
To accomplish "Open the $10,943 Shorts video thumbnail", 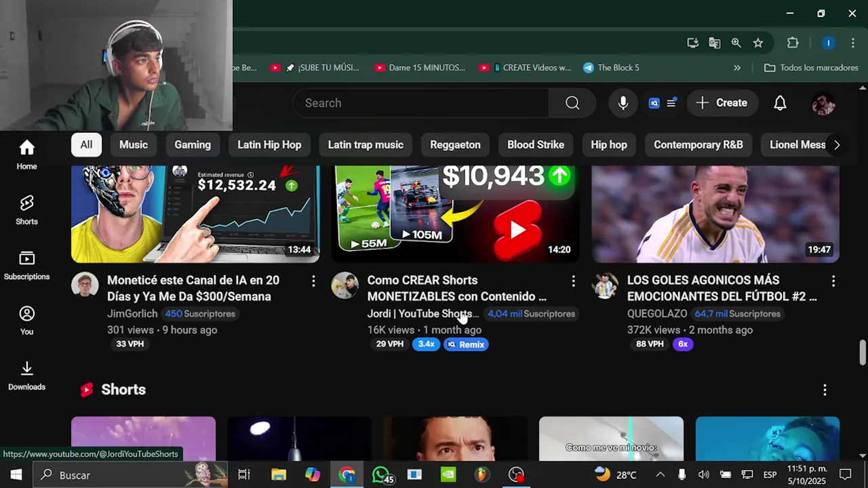I will point(455,214).
